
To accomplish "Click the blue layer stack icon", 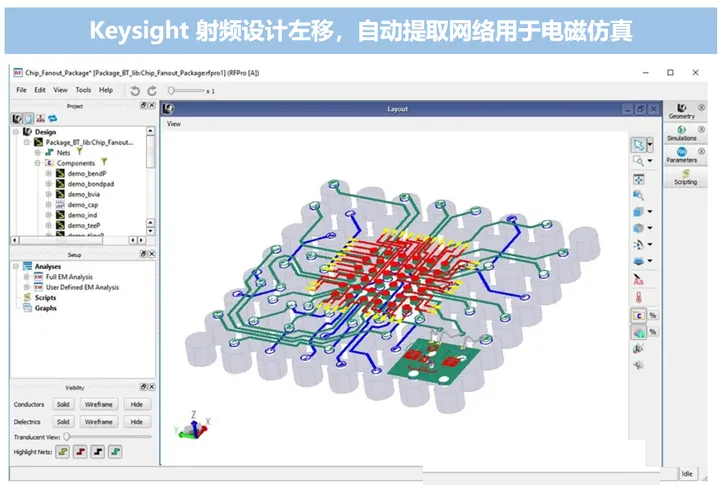I will coord(638,261).
